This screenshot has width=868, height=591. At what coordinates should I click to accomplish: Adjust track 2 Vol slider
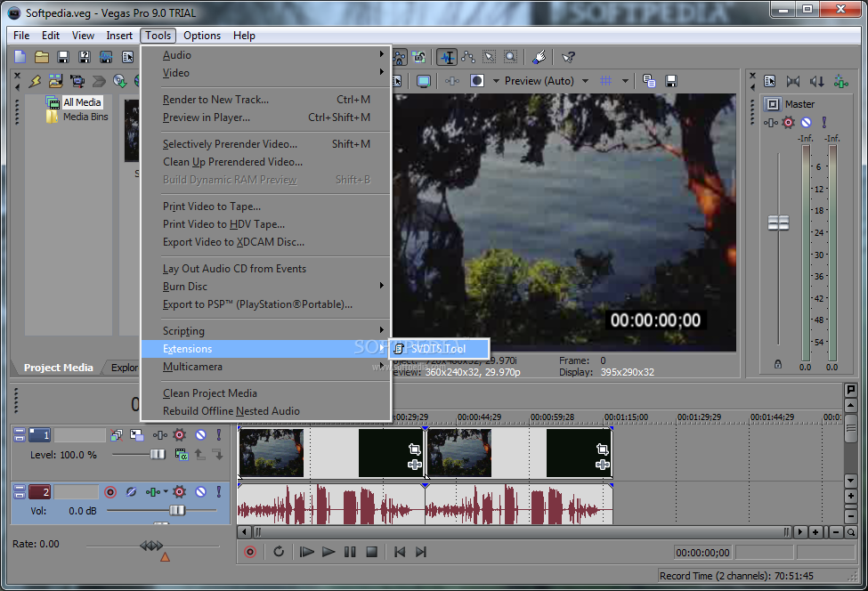click(x=177, y=510)
